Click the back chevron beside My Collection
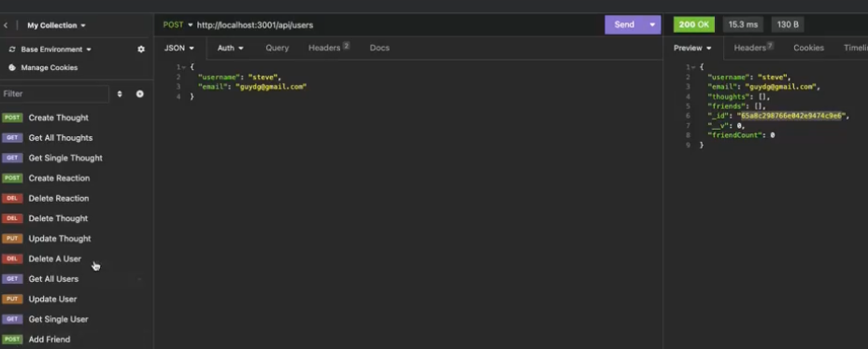 [6, 25]
